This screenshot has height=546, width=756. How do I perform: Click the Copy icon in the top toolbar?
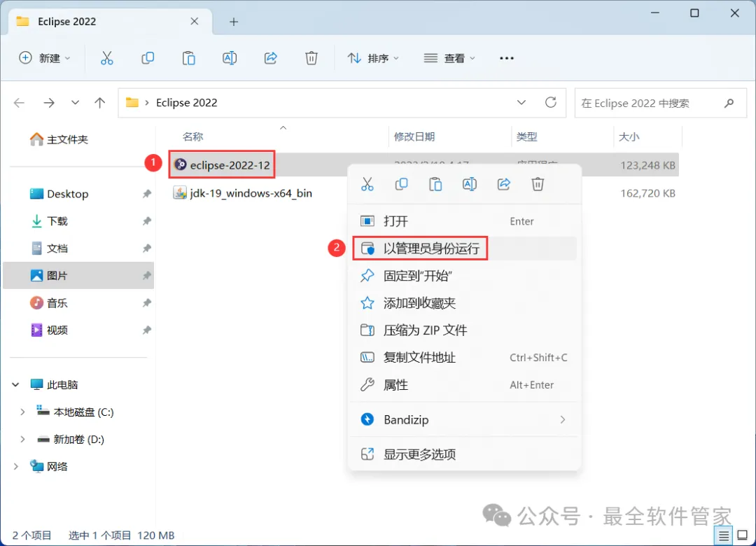148,58
